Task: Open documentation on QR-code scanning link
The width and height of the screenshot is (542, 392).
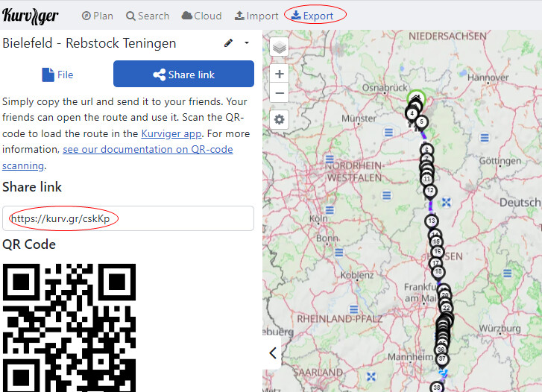Action: pos(148,150)
